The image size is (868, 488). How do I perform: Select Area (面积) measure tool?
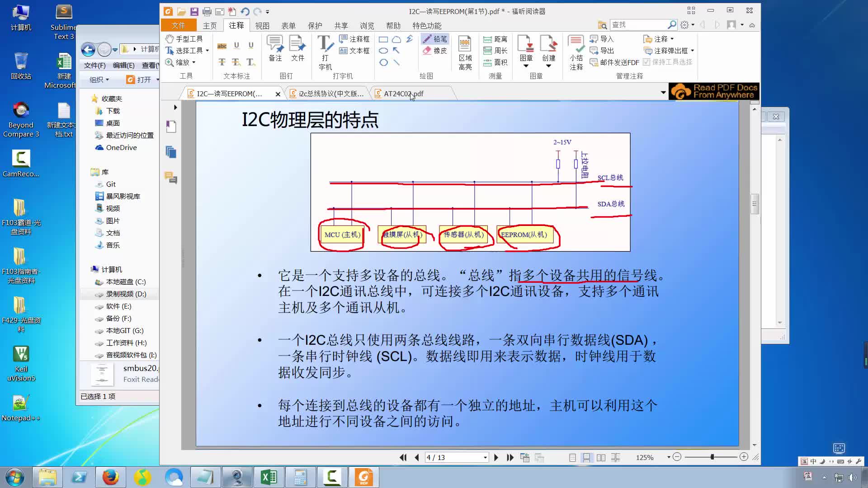click(x=495, y=62)
